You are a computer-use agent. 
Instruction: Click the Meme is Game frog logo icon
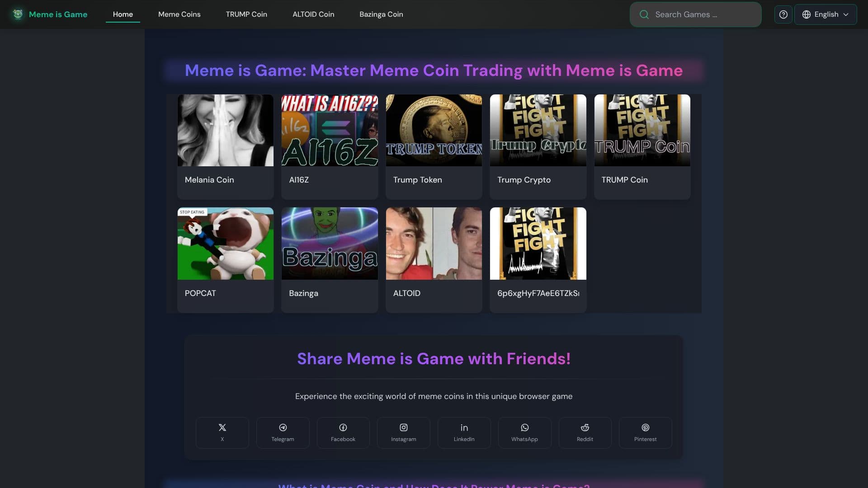(18, 14)
